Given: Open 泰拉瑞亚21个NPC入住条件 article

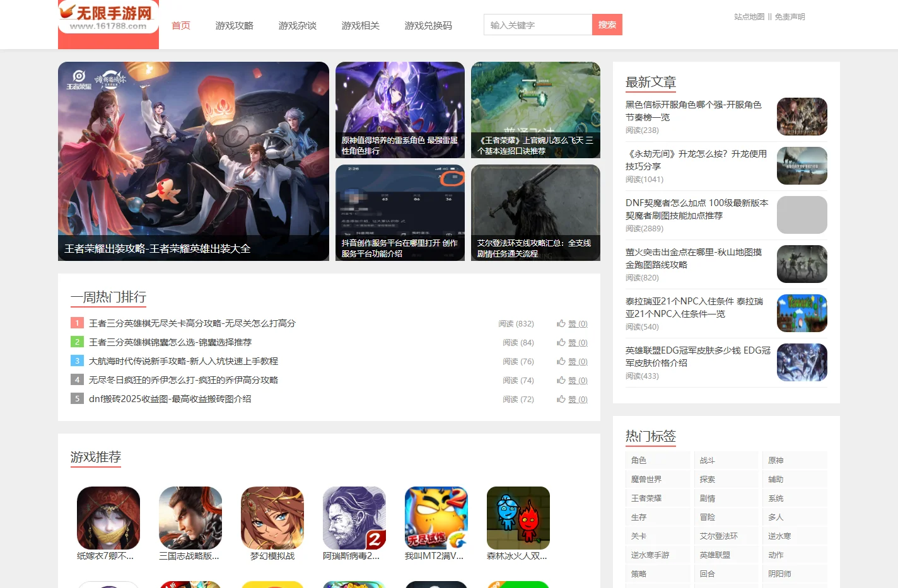Looking at the screenshot, I should coord(694,308).
